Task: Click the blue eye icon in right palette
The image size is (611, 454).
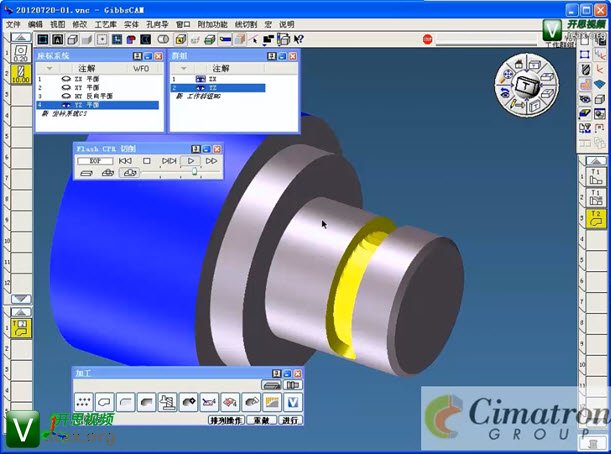Action: [585, 99]
